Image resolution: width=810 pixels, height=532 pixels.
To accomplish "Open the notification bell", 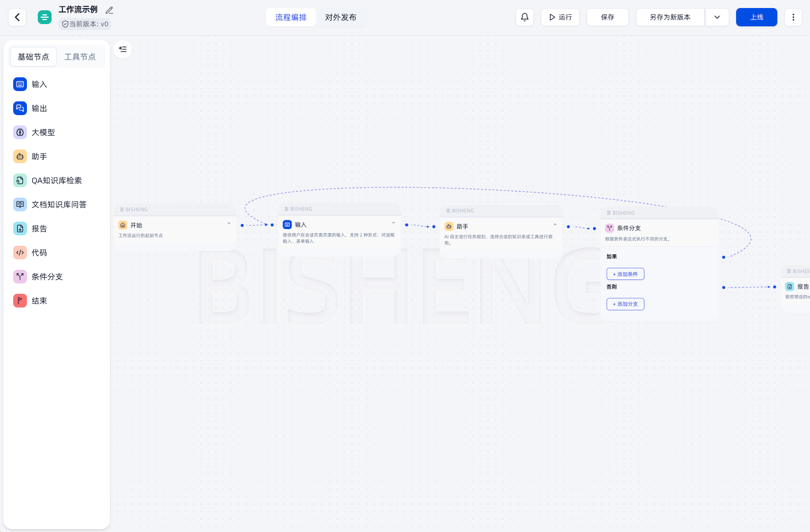I will (525, 17).
